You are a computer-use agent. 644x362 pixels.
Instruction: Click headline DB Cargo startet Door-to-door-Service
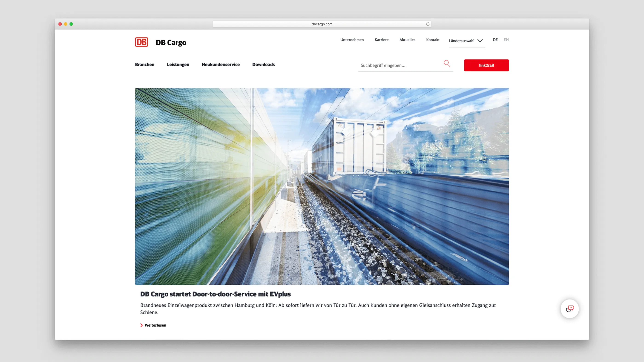(215, 294)
